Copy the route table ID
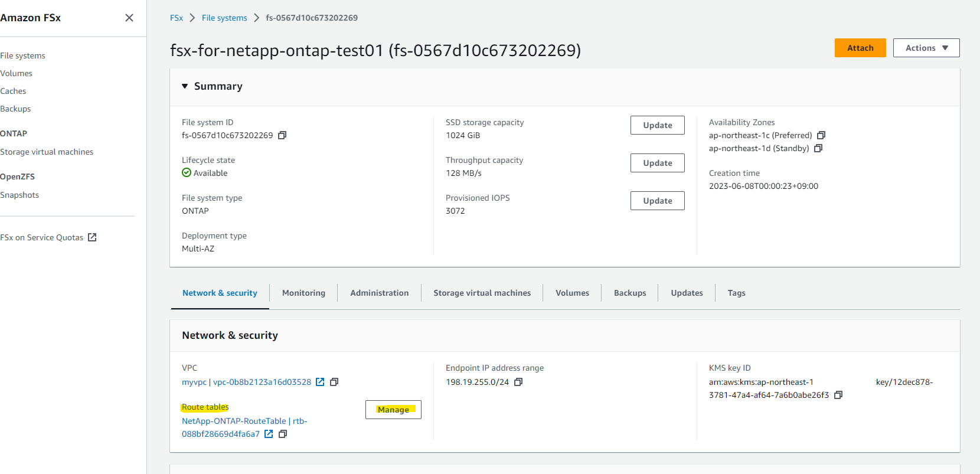The width and height of the screenshot is (980, 474). pos(283,434)
